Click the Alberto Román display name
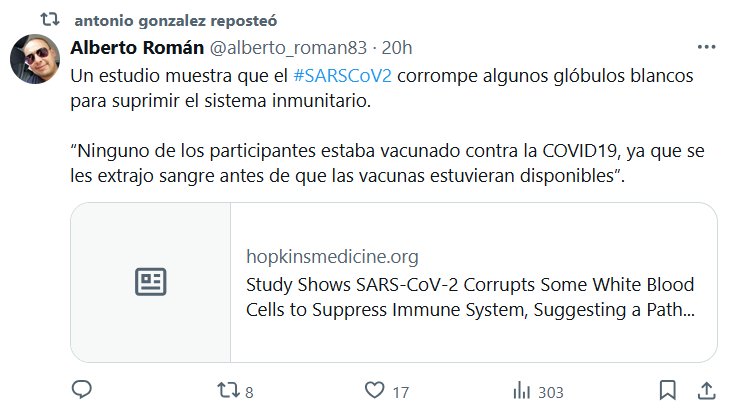 tap(136, 48)
